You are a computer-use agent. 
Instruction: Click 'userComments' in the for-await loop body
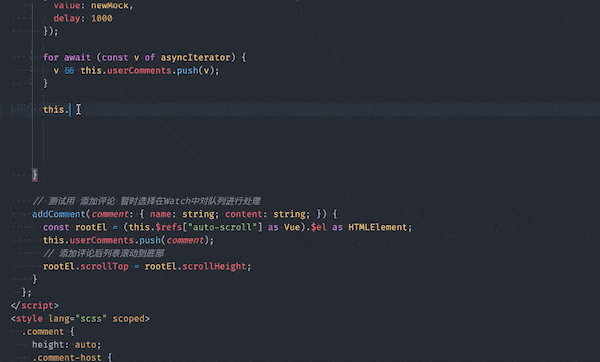(139, 71)
